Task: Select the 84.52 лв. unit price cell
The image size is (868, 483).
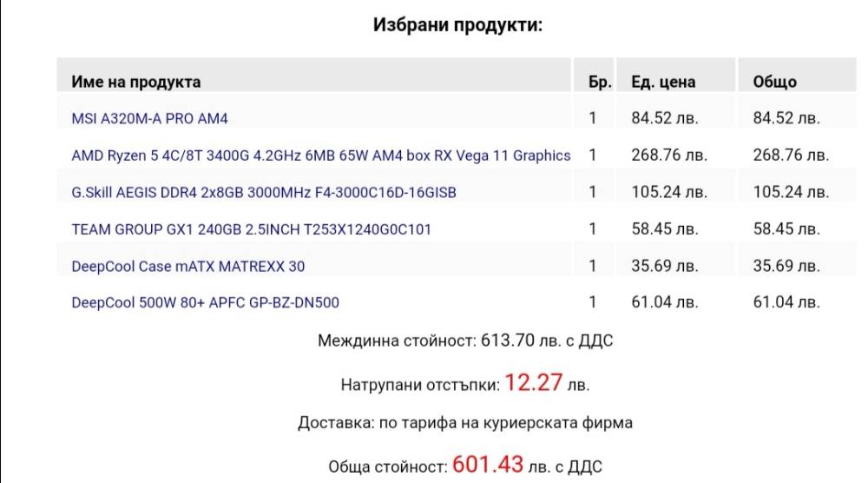Action: (664, 118)
